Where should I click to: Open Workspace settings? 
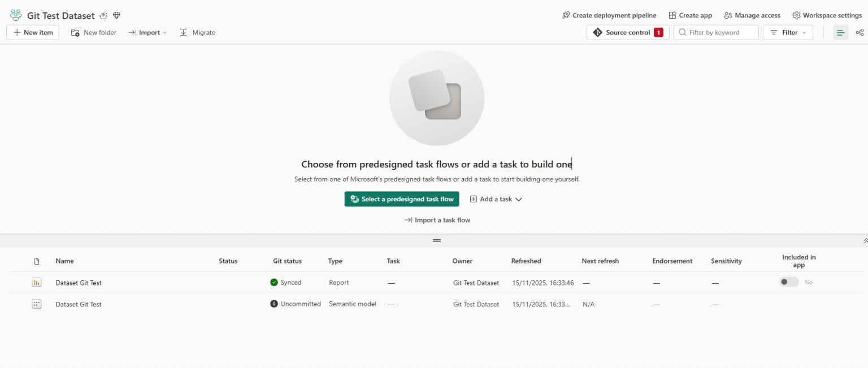[x=827, y=15]
